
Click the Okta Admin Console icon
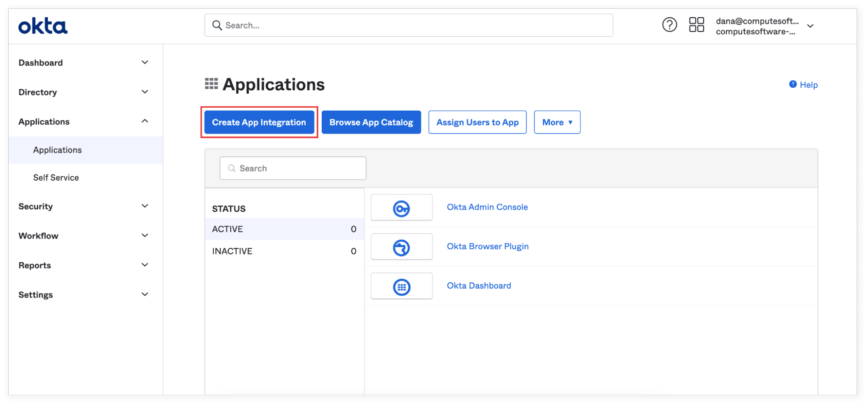pos(401,208)
